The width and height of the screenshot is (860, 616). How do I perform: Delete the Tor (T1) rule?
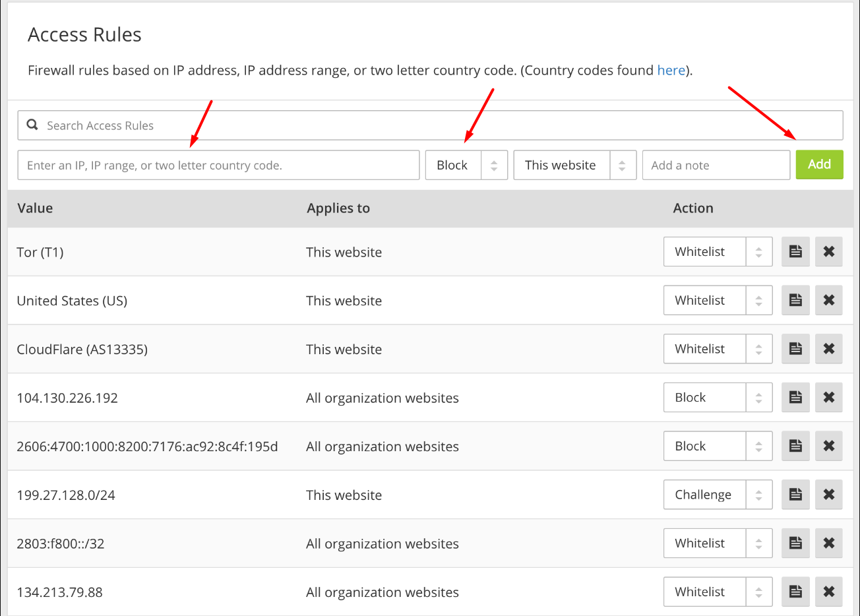[829, 252]
